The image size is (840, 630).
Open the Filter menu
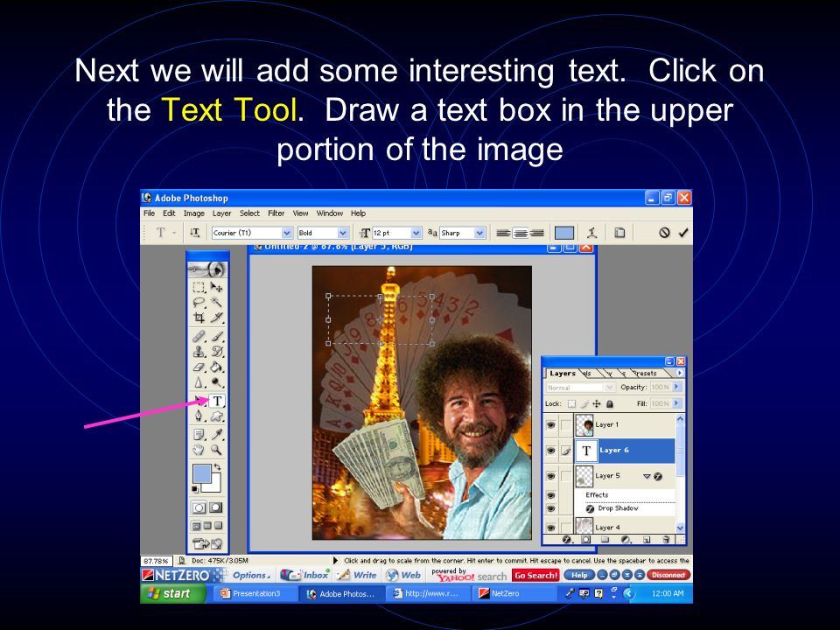276,213
